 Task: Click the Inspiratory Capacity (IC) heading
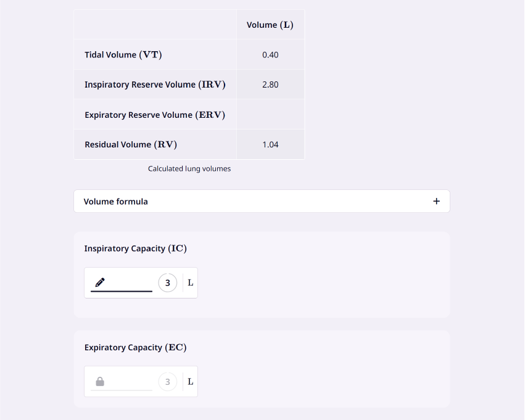point(135,249)
